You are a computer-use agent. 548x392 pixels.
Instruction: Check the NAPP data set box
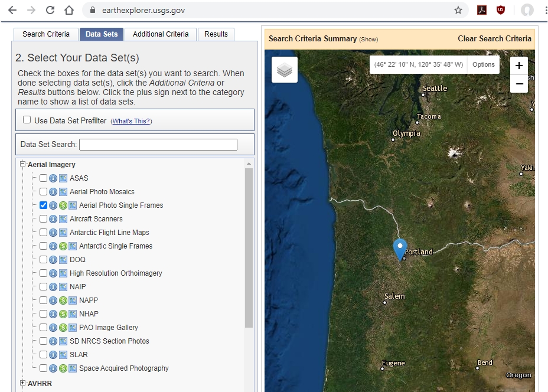tap(44, 300)
